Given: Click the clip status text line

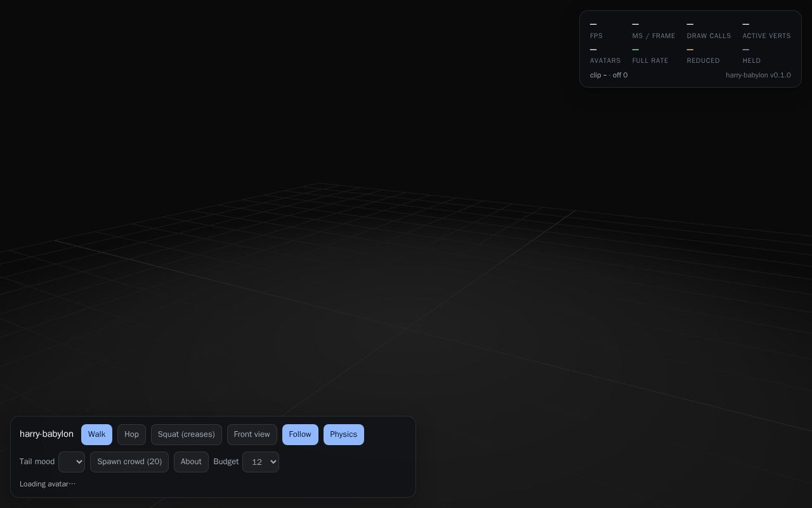Looking at the screenshot, I should (x=608, y=75).
